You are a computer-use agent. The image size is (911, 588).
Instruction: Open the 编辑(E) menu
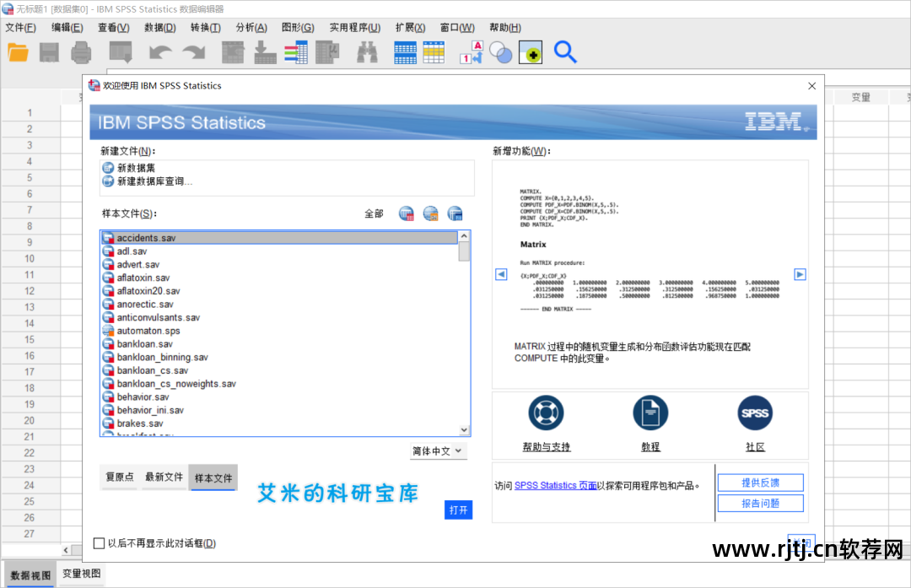[67, 27]
